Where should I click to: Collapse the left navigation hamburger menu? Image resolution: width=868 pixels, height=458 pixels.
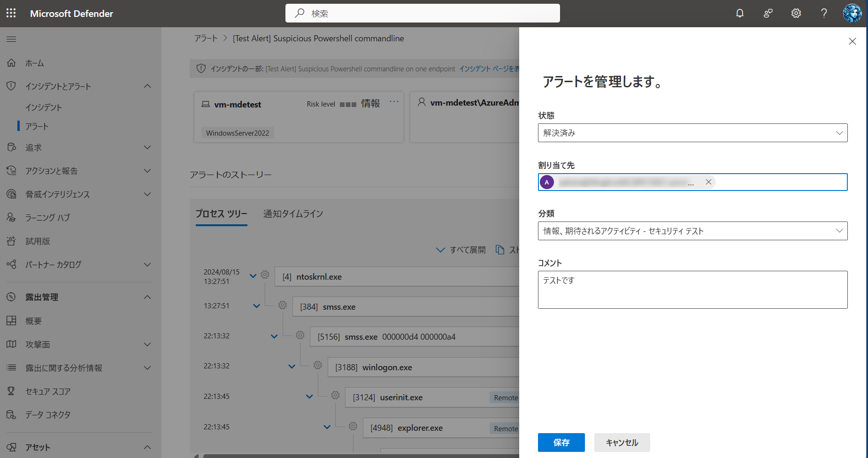point(11,39)
